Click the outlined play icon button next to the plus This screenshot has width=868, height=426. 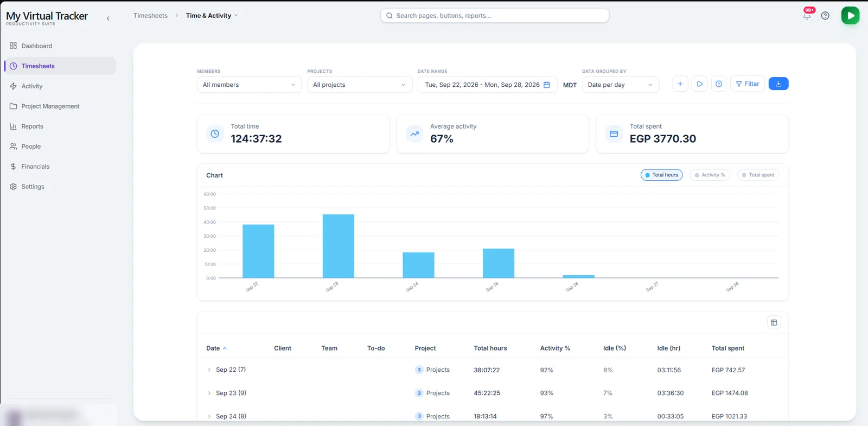699,84
